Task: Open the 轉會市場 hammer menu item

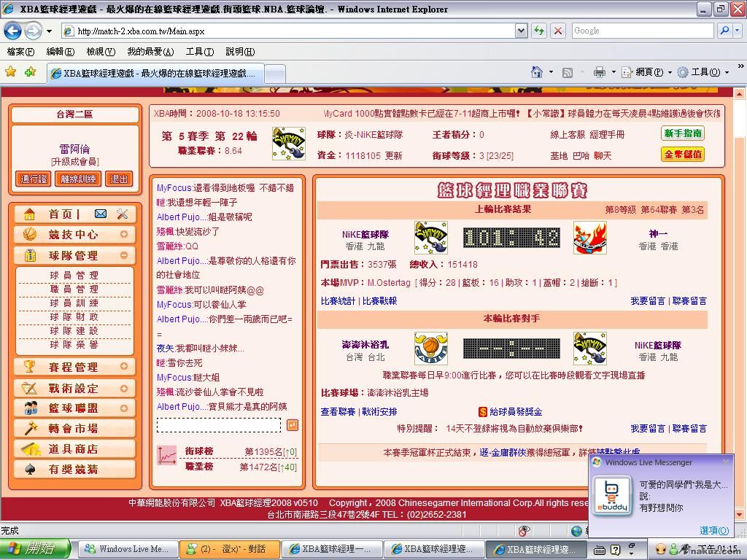Action: click(75, 429)
